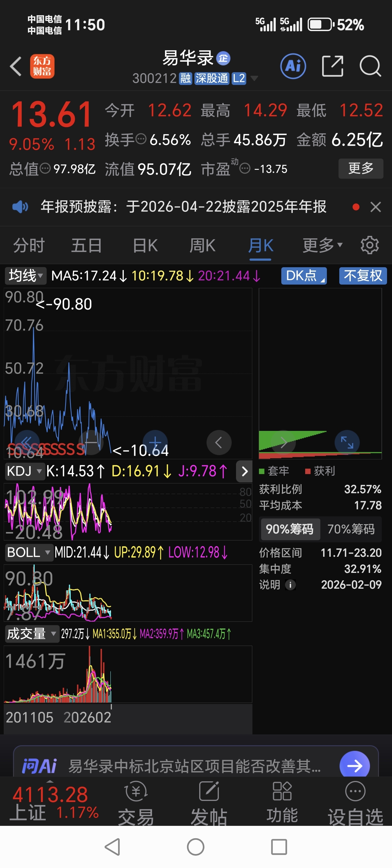The height and width of the screenshot is (868, 392).
Task: Tap 设自选 add to watchlist
Action: pos(355,803)
